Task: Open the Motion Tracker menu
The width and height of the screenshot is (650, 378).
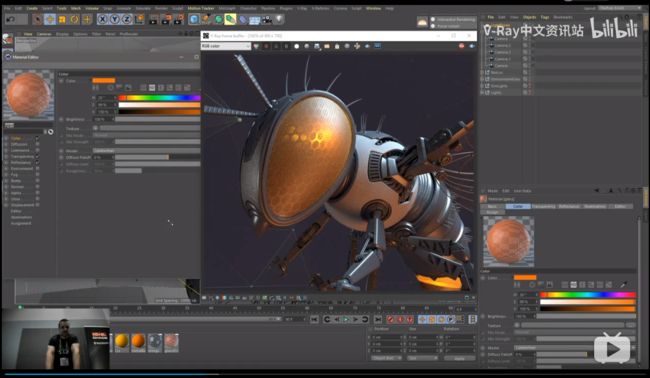Action: point(201,8)
